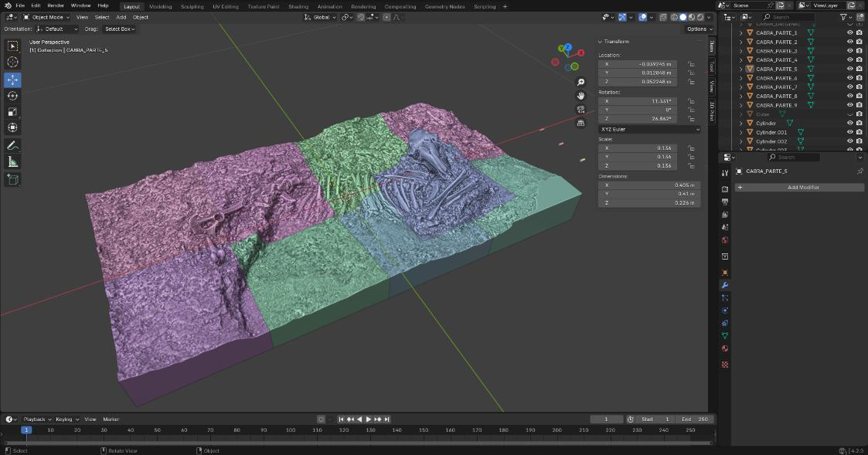Screen dimensions: 868x455
Task: Click the Marker timeline menu
Action: 111,419
